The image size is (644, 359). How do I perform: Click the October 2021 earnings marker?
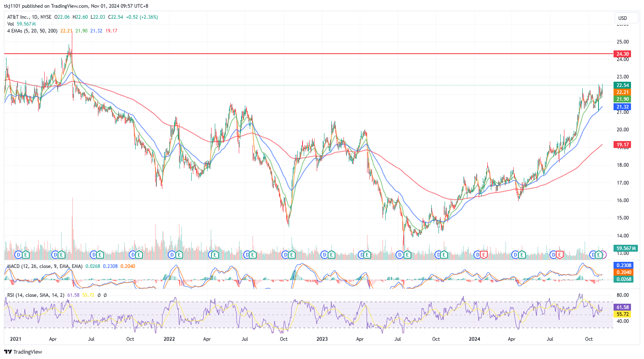[139, 255]
